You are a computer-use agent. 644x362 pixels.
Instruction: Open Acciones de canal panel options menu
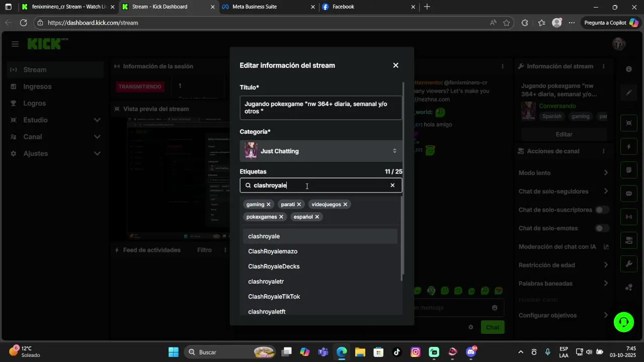[604, 151]
